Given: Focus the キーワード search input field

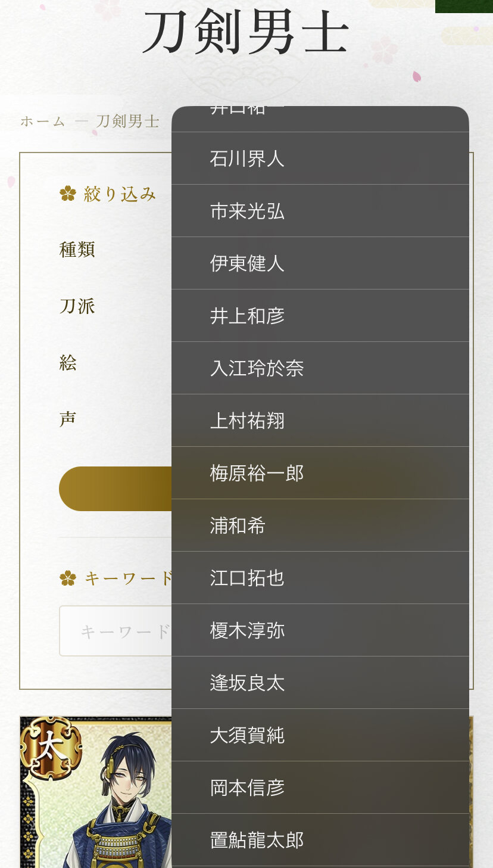Looking at the screenshot, I should pyautogui.click(x=116, y=631).
